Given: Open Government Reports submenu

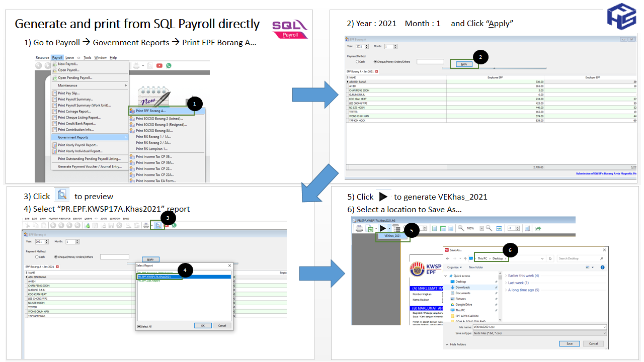Looking at the screenshot, I should coord(73,137).
